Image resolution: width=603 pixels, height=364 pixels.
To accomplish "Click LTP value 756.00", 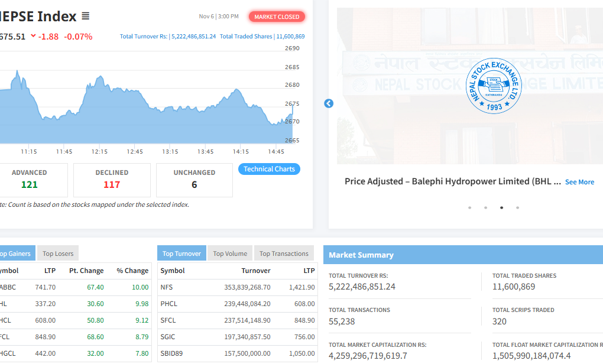I will [x=304, y=337].
